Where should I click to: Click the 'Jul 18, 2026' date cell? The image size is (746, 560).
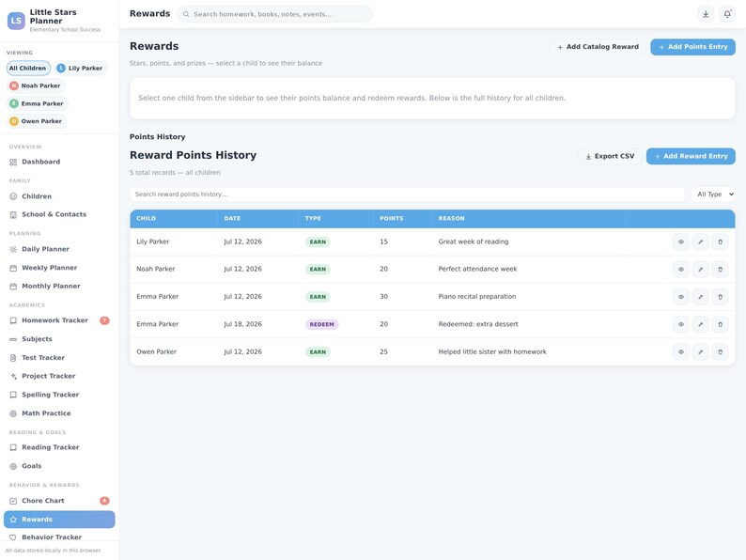242,324
